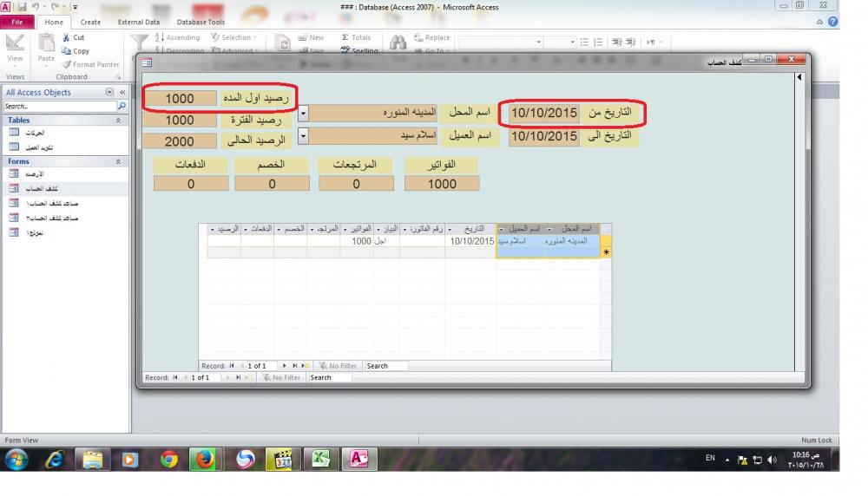Open the font name dropdown
Image resolution: width=868 pixels, height=496 pixels.
538,42
